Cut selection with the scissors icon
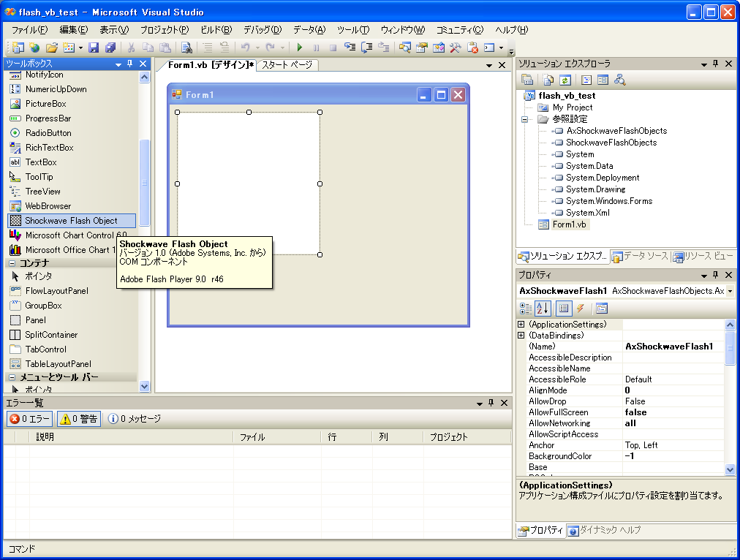This screenshot has width=740, height=560. (131, 48)
